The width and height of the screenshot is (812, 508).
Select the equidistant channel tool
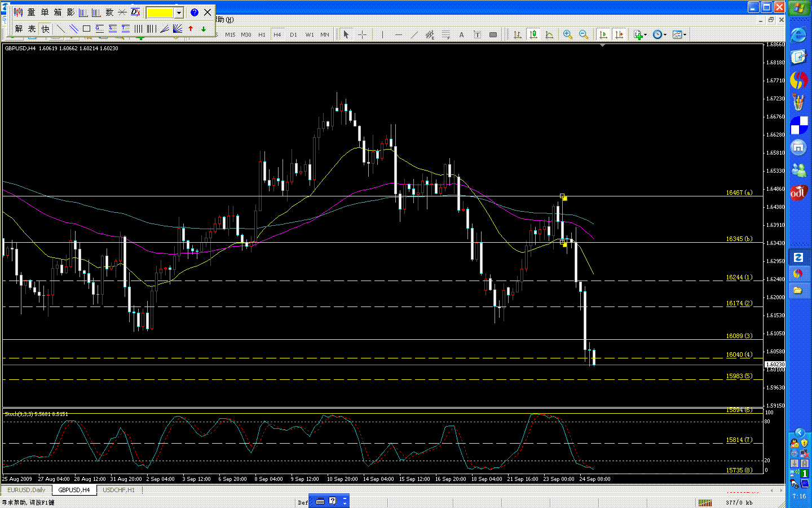[430, 35]
